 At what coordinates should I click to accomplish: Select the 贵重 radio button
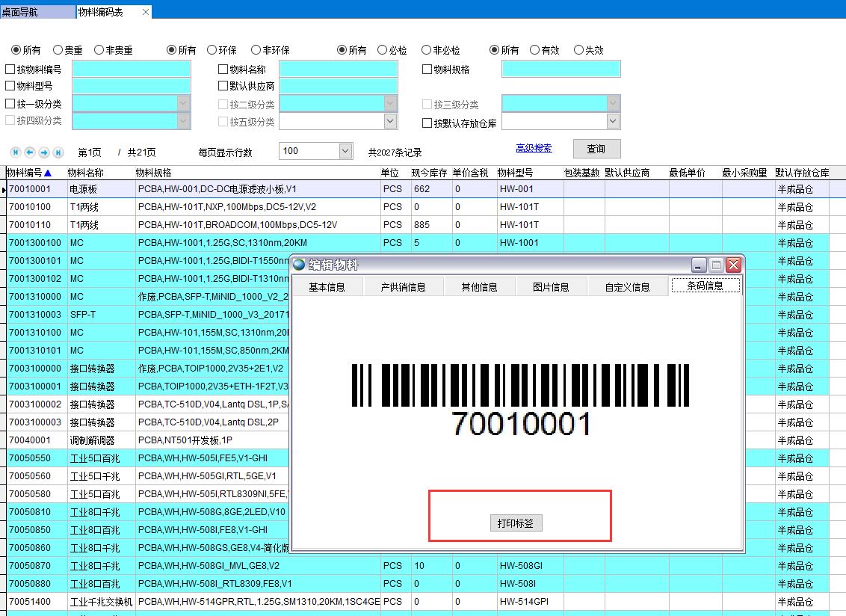57,50
